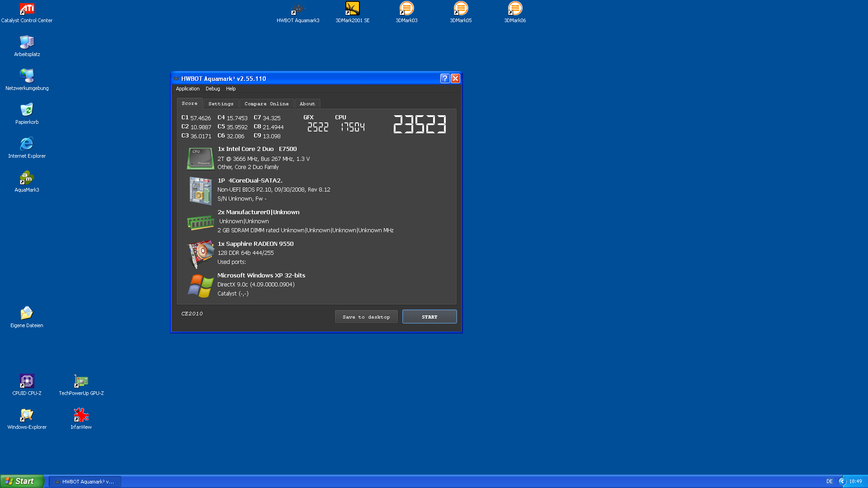Screen dimensions: 868x488
Task: Click 'Microsoft Windows XP 32-bits' text
Action: tap(261, 275)
